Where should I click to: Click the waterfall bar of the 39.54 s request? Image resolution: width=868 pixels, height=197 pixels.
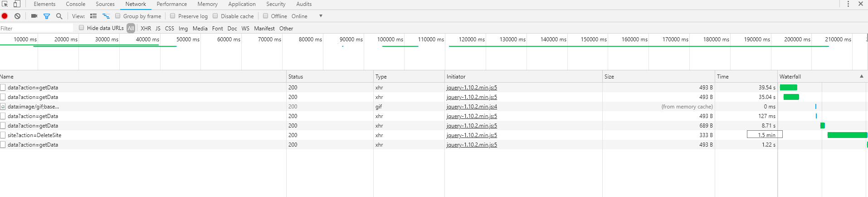[x=789, y=88]
